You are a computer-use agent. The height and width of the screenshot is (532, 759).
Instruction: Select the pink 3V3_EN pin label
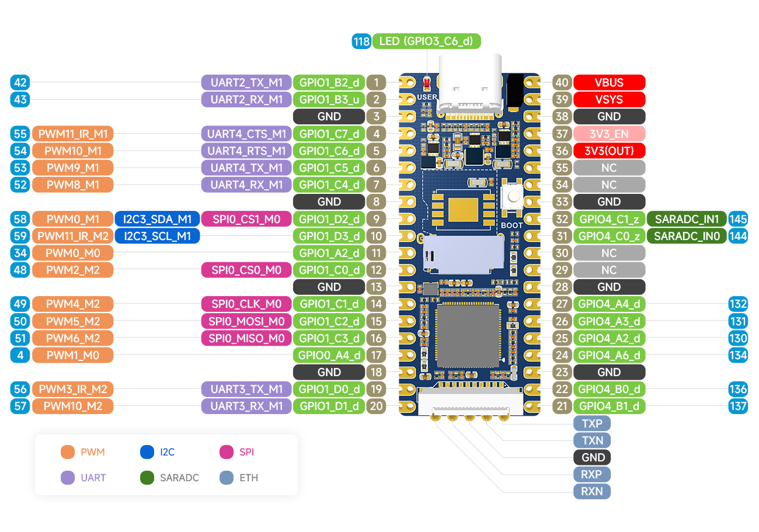[609, 134]
